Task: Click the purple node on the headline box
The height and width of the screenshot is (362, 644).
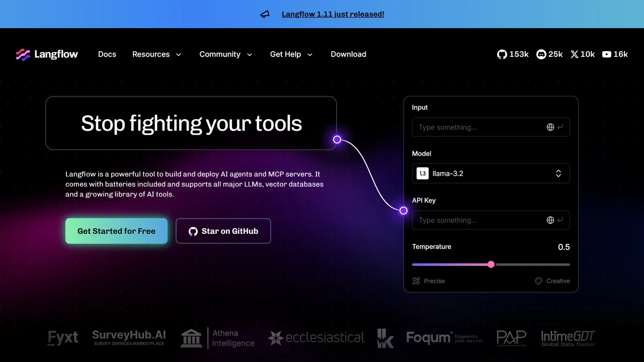Action: click(337, 140)
